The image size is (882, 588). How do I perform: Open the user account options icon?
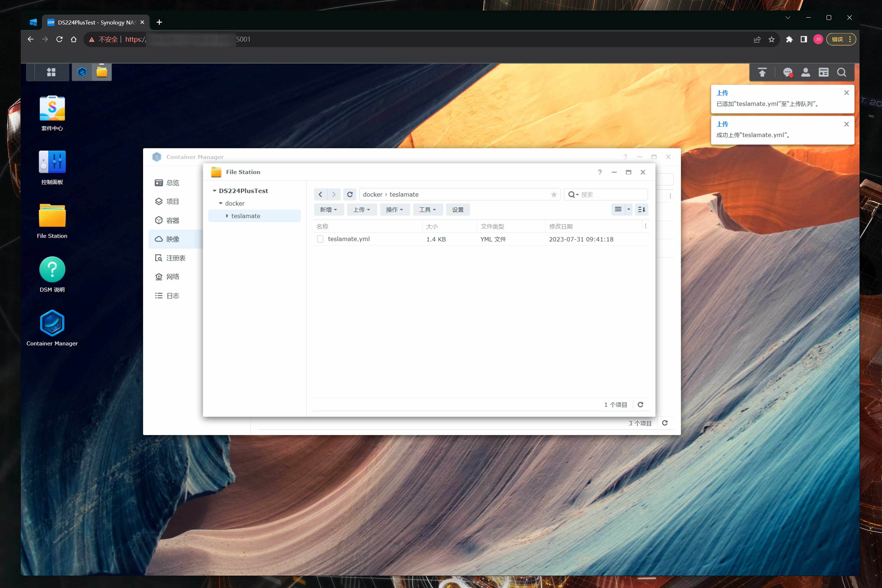pyautogui.click(x=806, y=72)
